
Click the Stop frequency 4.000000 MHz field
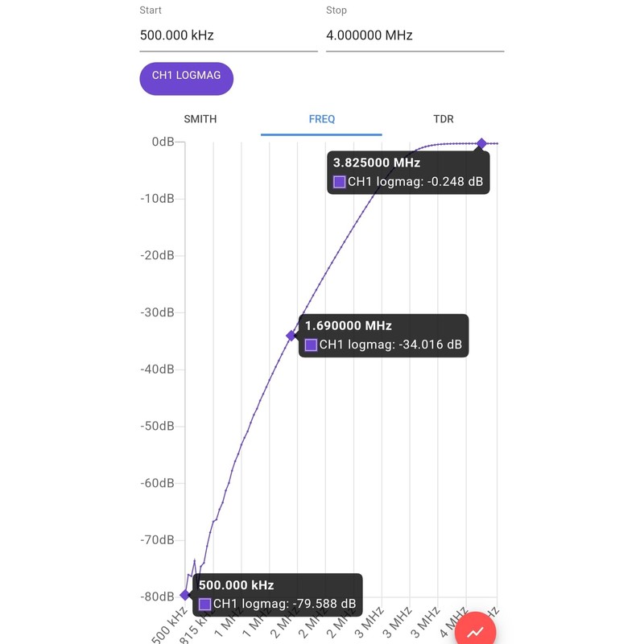click(x=415, y=35)
